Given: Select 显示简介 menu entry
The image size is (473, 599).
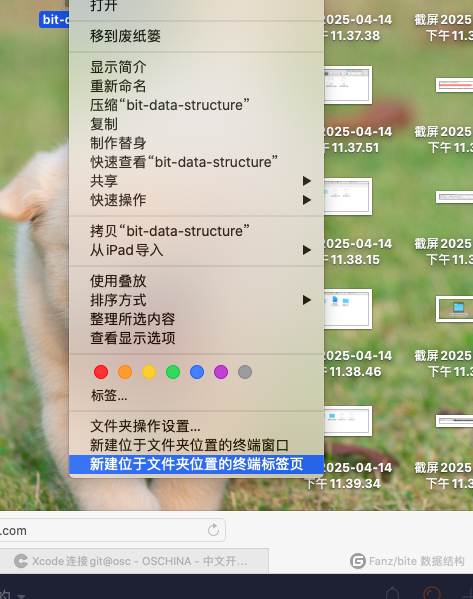Looking at the screenshot, I should [196, 67].
